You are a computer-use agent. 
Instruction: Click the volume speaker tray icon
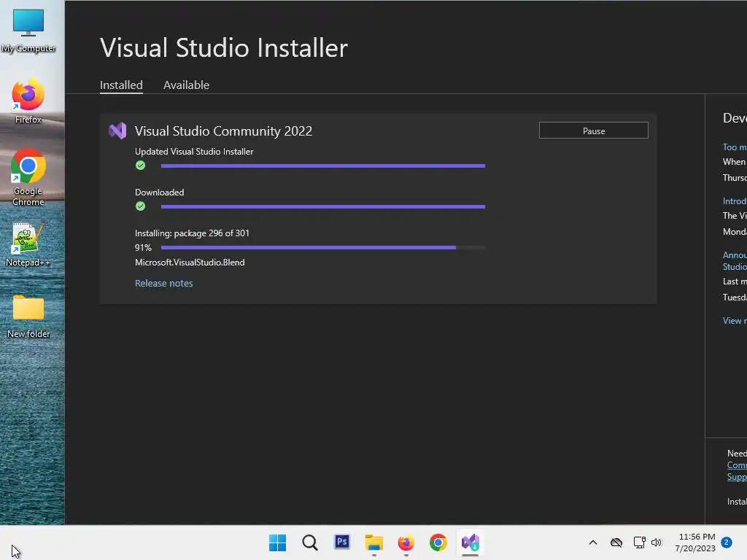[657, 542]
